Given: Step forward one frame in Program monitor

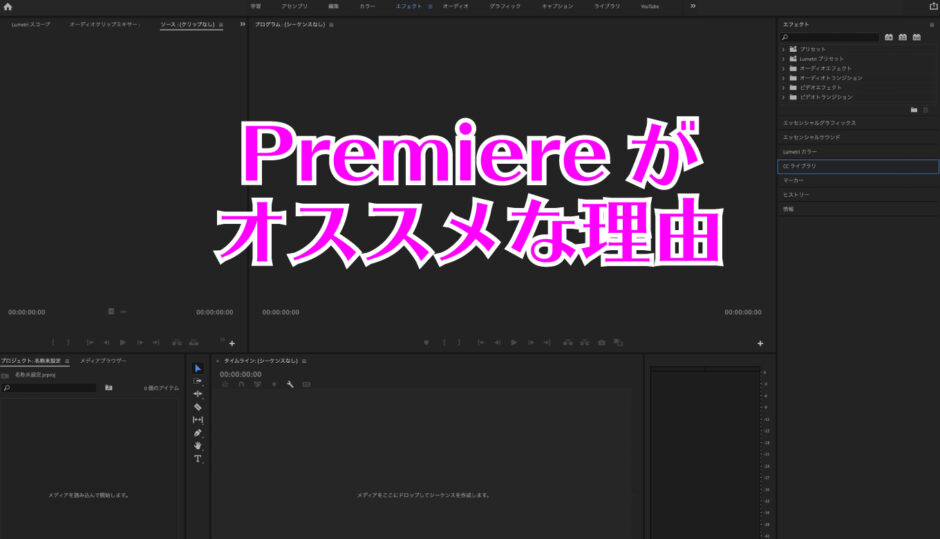Looking at the screenshot, I should coord(531,342).
